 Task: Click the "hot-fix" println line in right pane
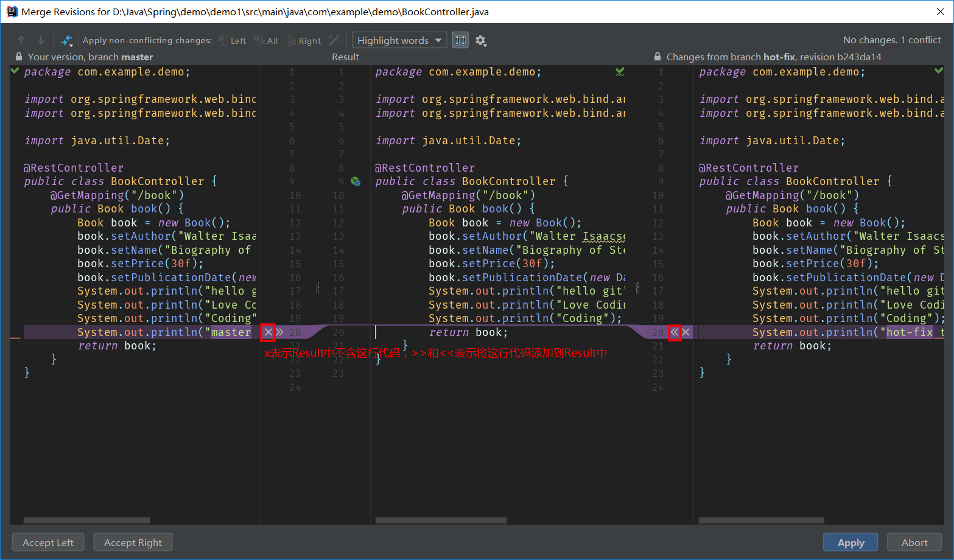click(848, 332)
